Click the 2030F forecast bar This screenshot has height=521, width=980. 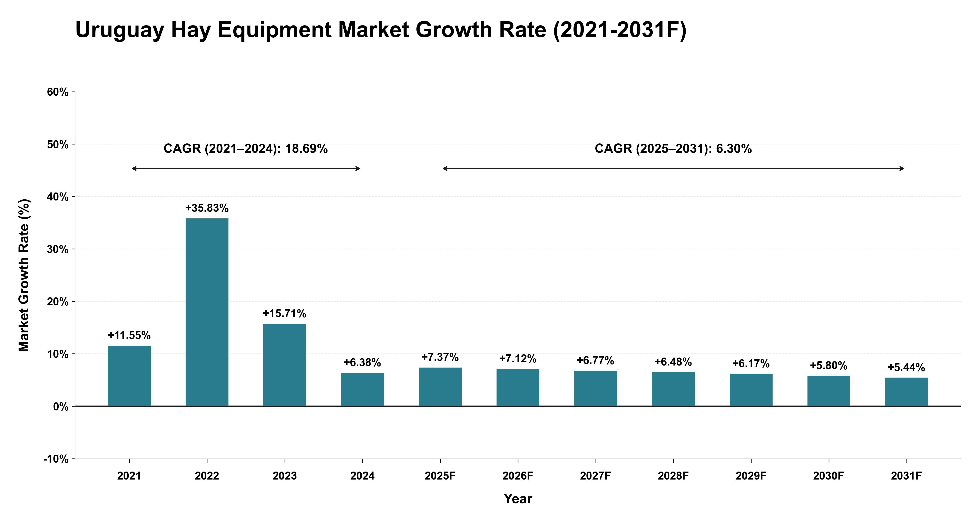coord(829,391)
